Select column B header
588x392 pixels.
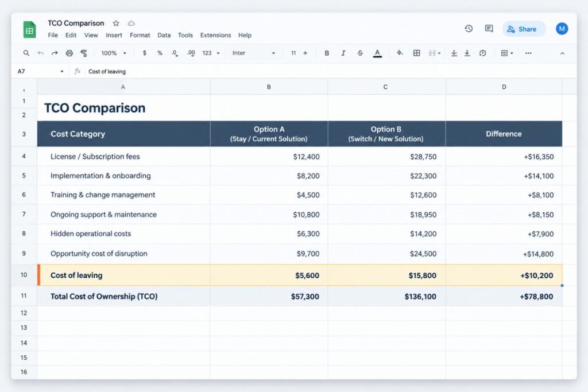tap(269, 87)
